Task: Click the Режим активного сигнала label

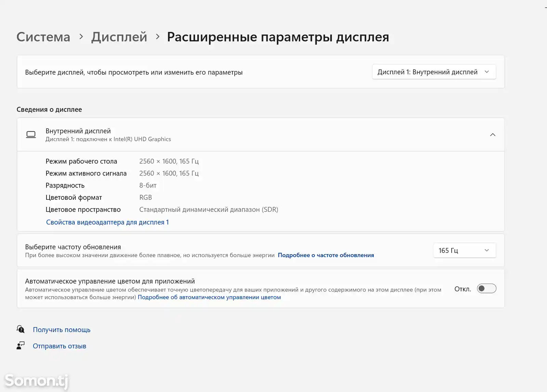Action: pos(86,173)
